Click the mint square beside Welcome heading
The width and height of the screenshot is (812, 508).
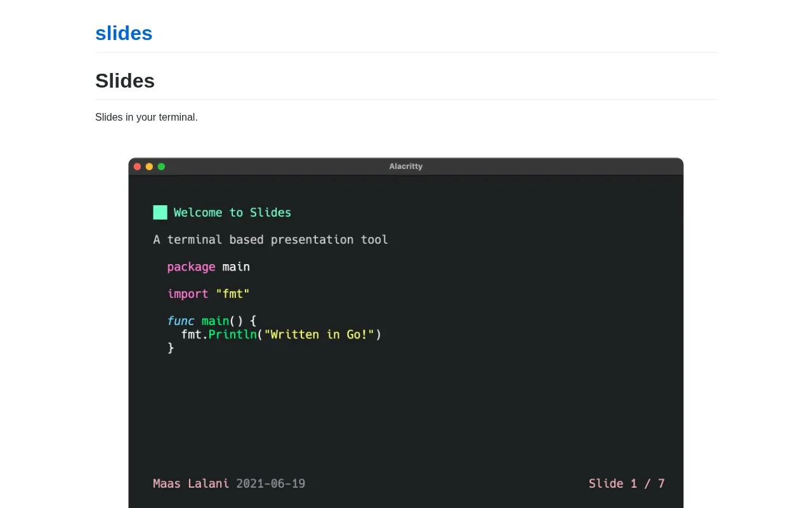tap(160, 212)
